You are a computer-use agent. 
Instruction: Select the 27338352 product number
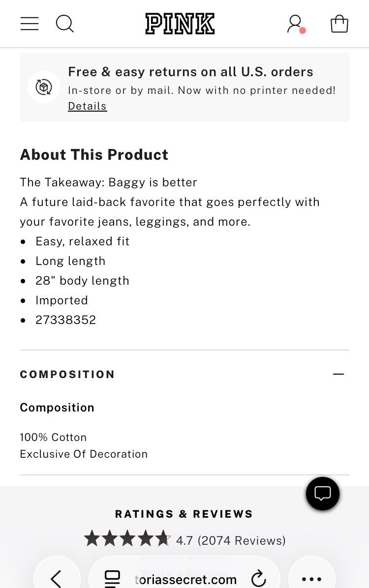[66, 320]
